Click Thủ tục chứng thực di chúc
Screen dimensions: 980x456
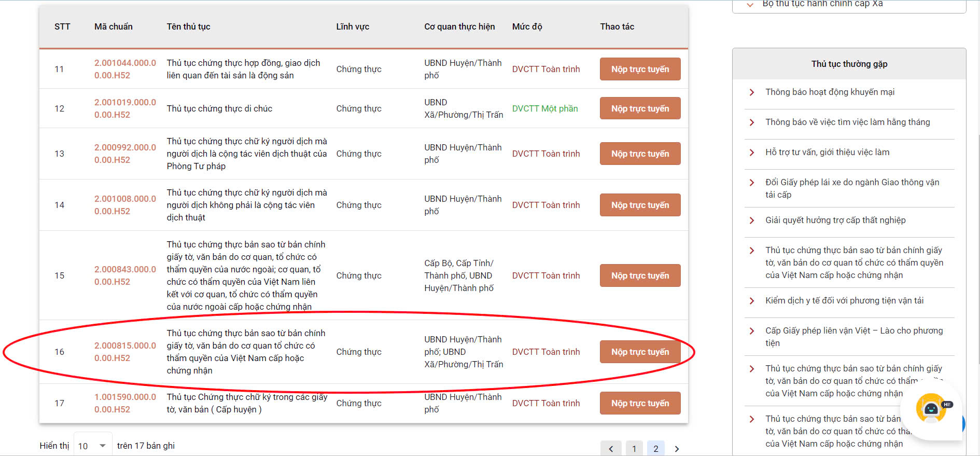pos(219,108)
